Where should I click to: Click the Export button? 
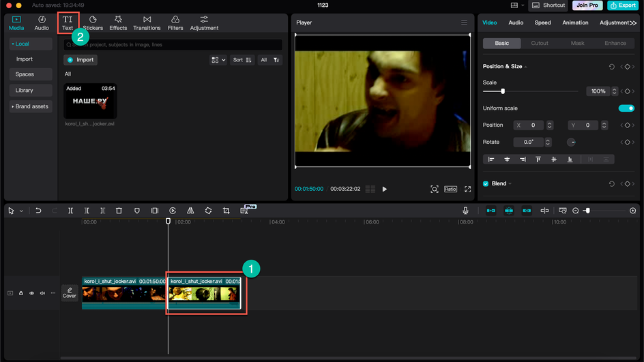pyautogui.click(x=623, y=5)
